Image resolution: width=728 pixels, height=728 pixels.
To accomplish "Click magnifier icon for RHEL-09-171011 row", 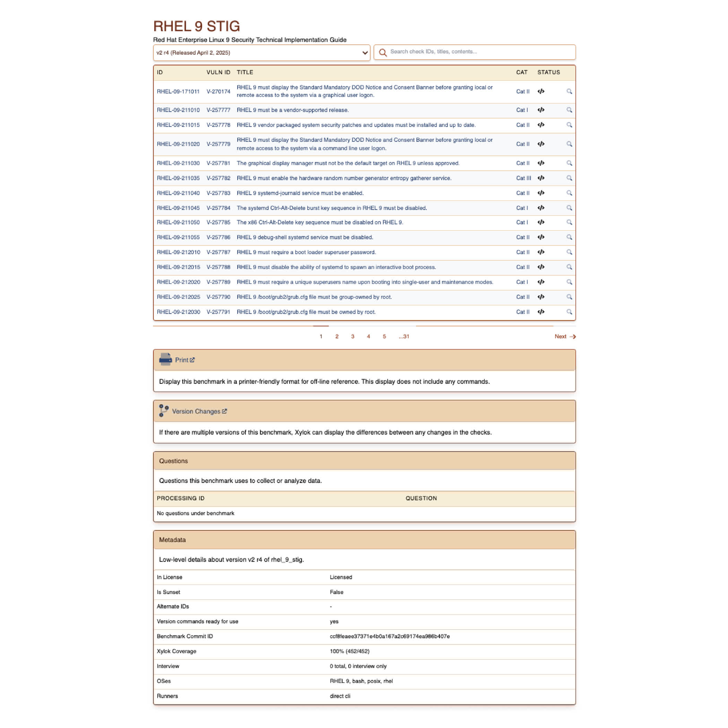I will pos(569,91).
